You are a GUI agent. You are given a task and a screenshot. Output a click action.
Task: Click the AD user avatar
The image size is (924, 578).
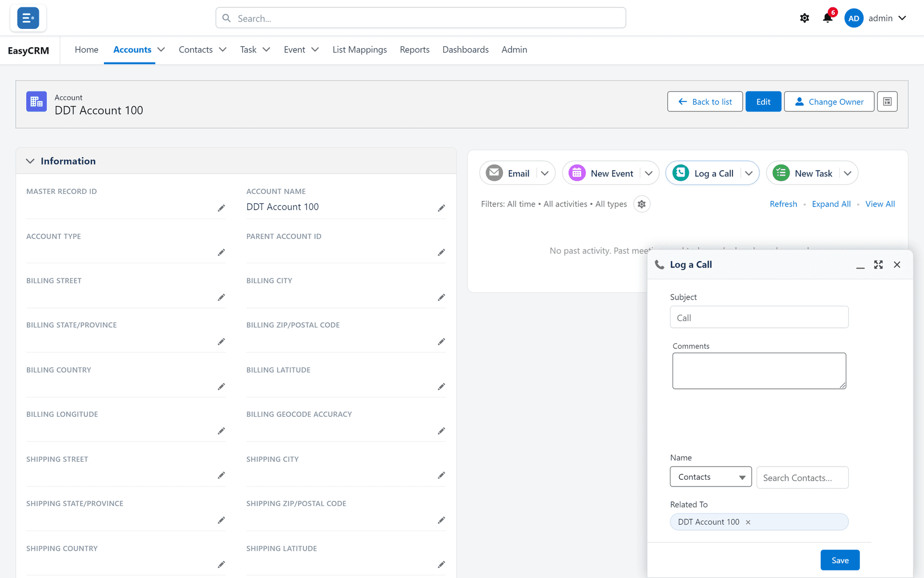(854, 18)
